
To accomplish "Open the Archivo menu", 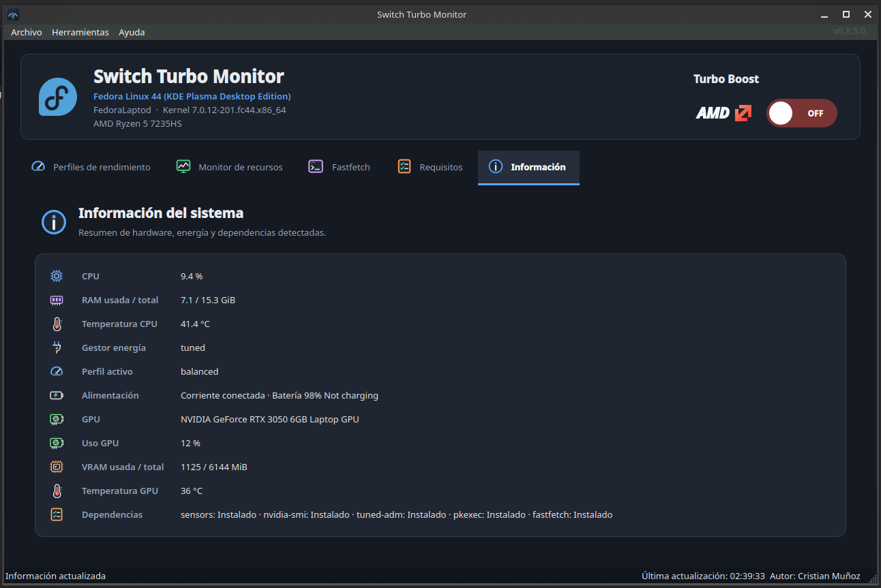I will [x=27, y=32].
